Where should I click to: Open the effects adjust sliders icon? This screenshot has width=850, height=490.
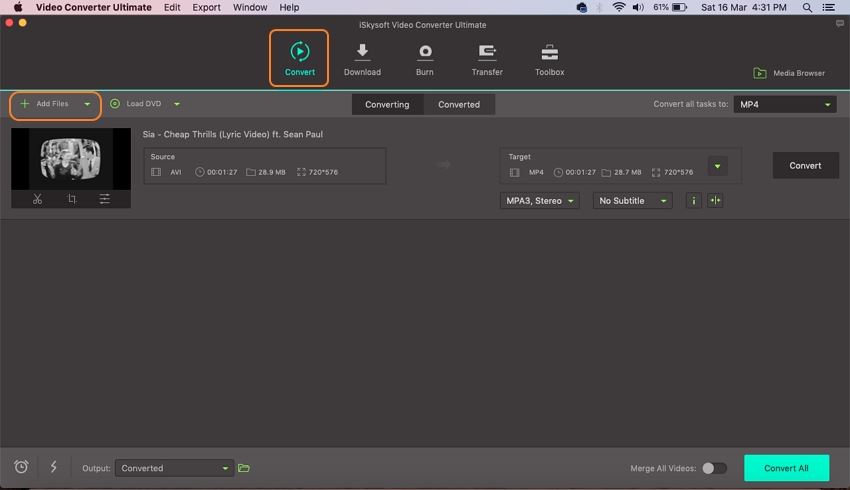pos(104,199)
